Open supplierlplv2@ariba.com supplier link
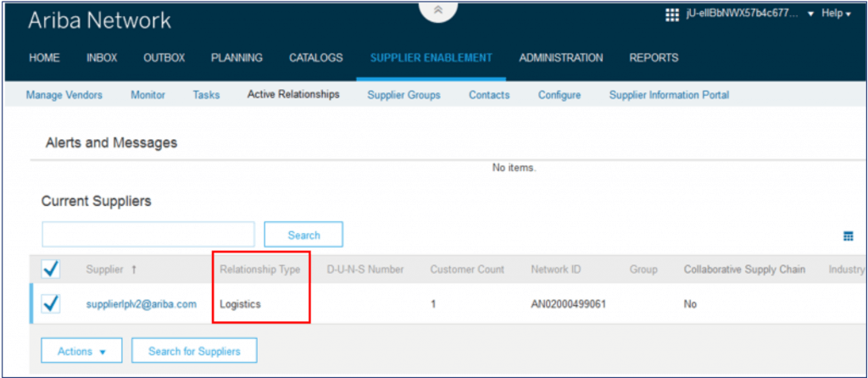Screen dimensions: 868x378 coord(142,303)
